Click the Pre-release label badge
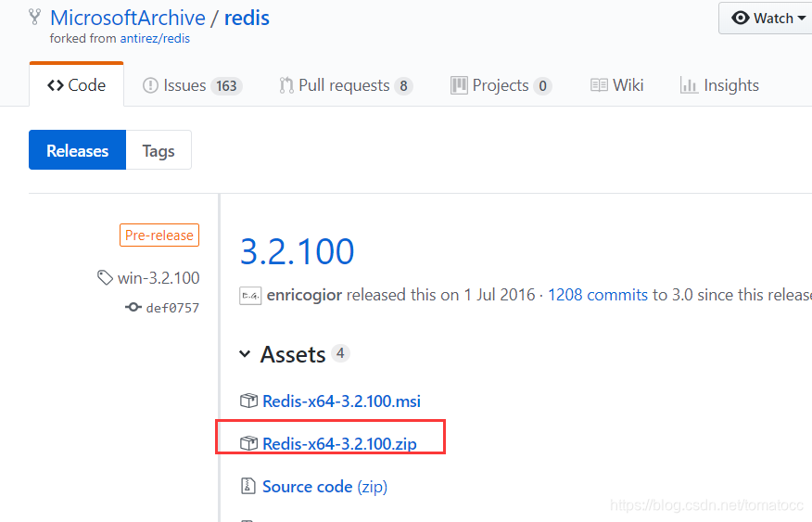 click(159, 236)
